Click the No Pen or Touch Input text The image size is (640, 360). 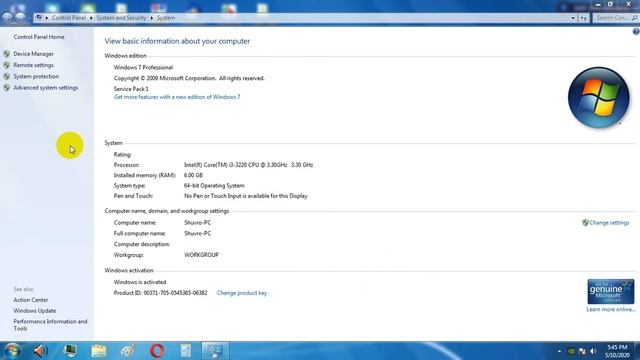click(246, 196)
